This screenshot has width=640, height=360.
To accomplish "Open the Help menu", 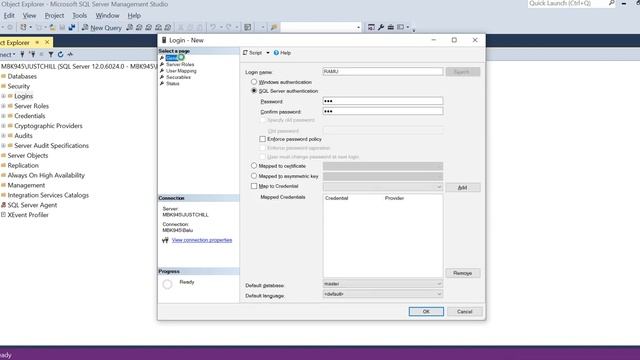I will tap(134, 16).
